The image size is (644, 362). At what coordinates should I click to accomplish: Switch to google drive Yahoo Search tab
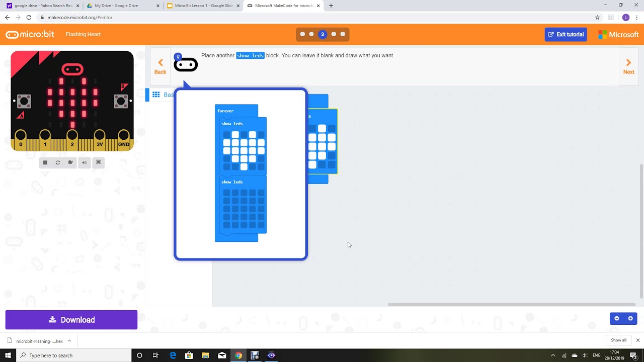43,6
